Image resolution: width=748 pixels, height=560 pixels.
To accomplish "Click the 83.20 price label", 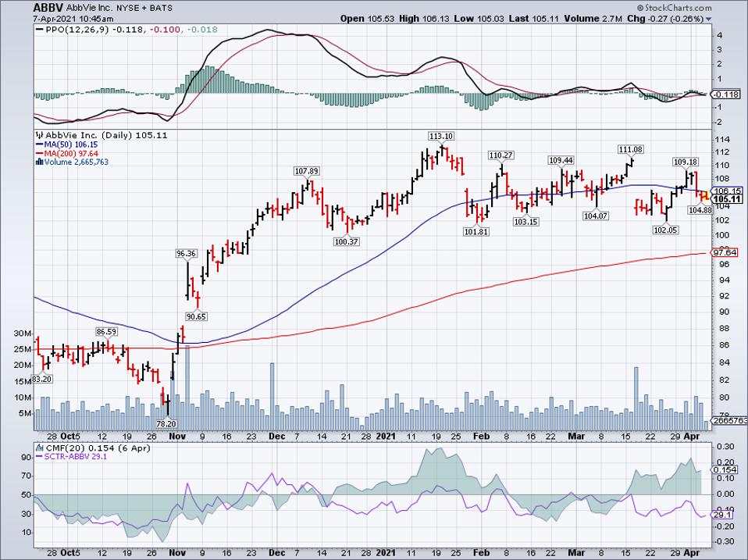I will tap(41, 380).
